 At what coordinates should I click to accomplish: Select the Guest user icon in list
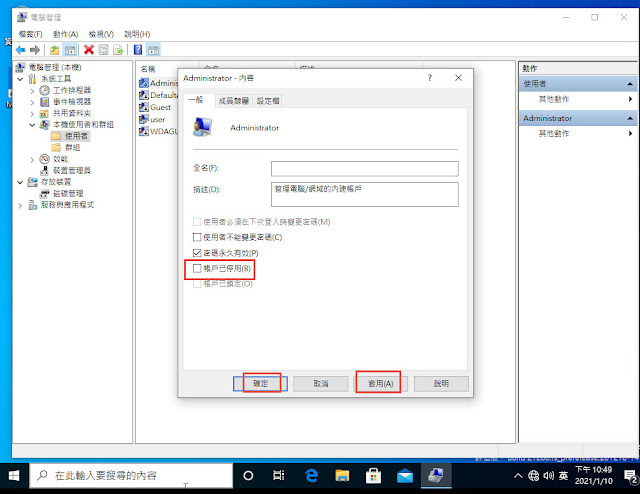coord(143,107)
